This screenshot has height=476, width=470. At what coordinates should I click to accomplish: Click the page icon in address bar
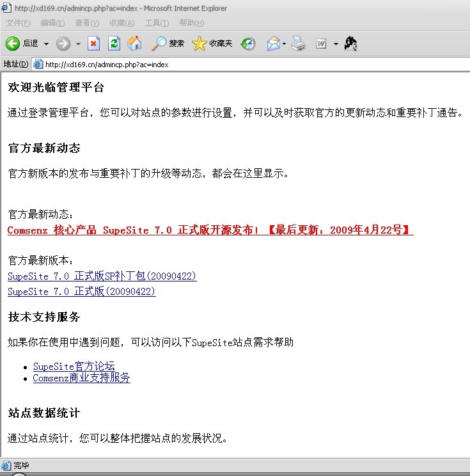[38, 65]
